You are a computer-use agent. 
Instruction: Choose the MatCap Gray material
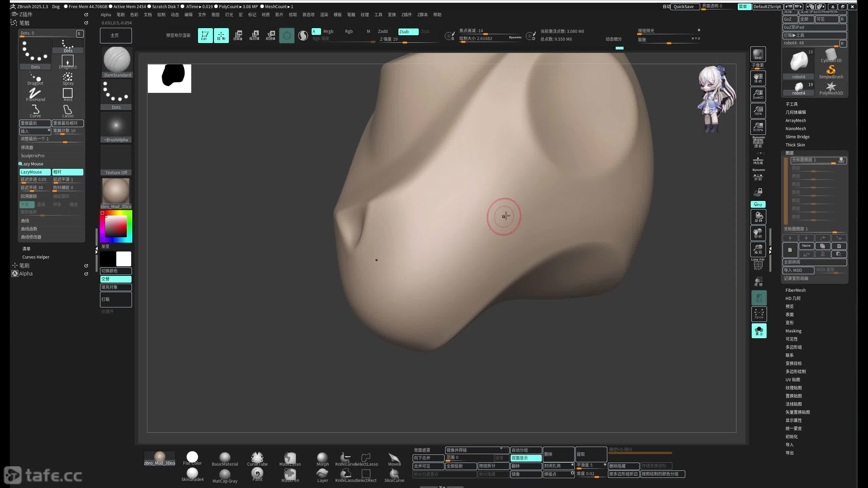tap(225, 476)
